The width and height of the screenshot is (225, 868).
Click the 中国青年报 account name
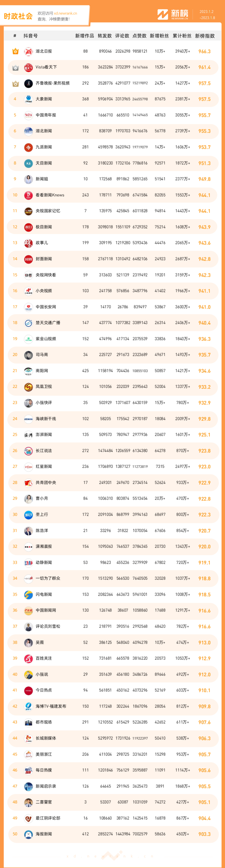pyautogui.click(x=46, y=115)
